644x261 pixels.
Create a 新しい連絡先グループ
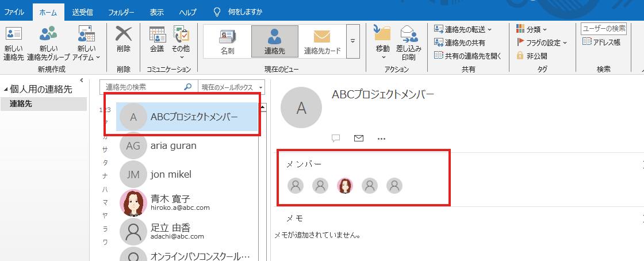pos(48,44)
